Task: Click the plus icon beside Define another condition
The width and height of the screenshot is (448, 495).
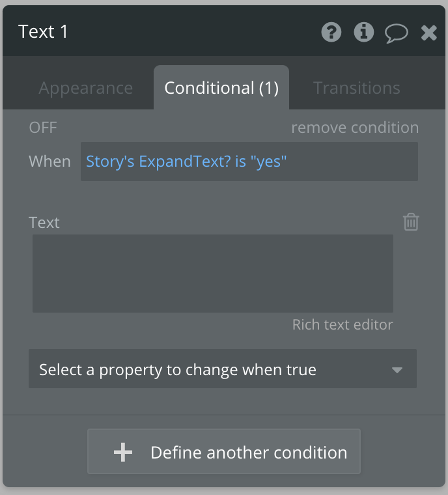Action: (123, 452)
